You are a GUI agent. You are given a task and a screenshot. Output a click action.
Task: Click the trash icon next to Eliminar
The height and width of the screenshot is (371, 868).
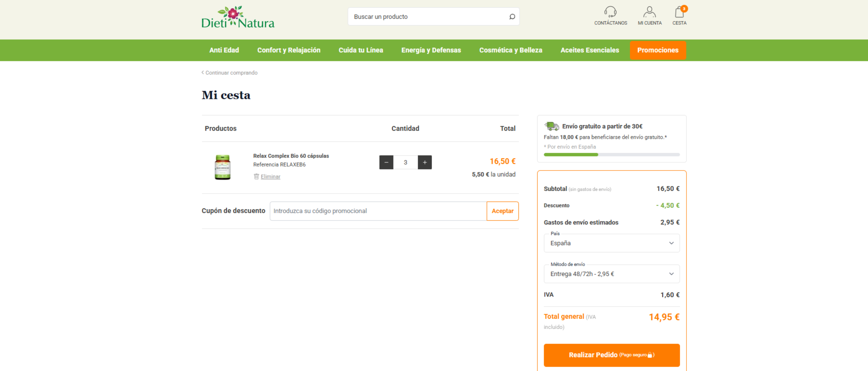256,176
